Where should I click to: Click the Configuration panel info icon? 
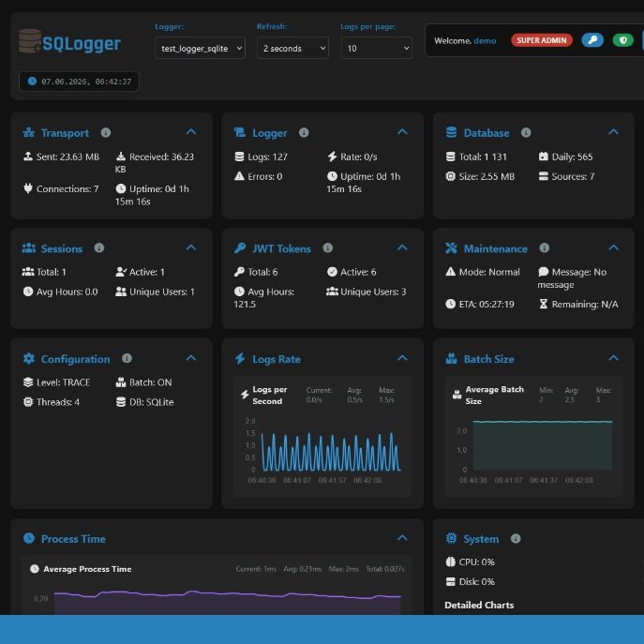point(127,358)
